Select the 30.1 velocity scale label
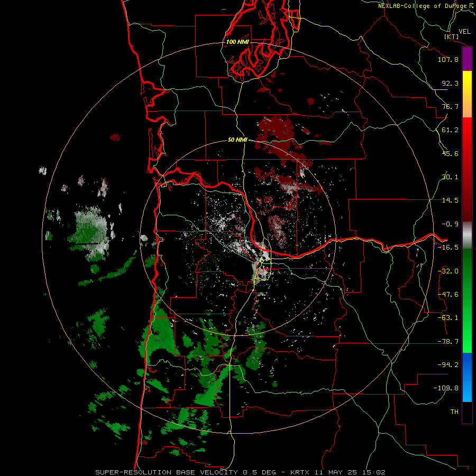Image resolution: width=476 pixels, height=476 pixels. pyautogui.click(x=450, y=177)
